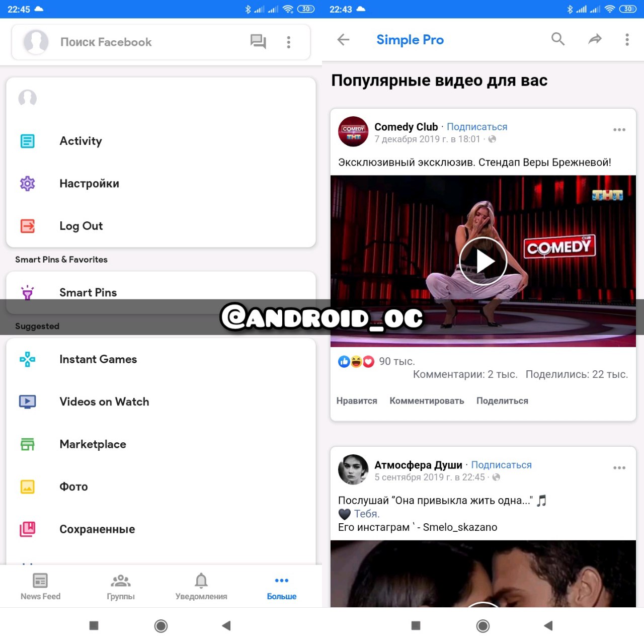Click the Поиск Facebook search field
Image resolution: width=644 pixels, height=644 pixels.
pyautogui.click(x=161, y=42)
